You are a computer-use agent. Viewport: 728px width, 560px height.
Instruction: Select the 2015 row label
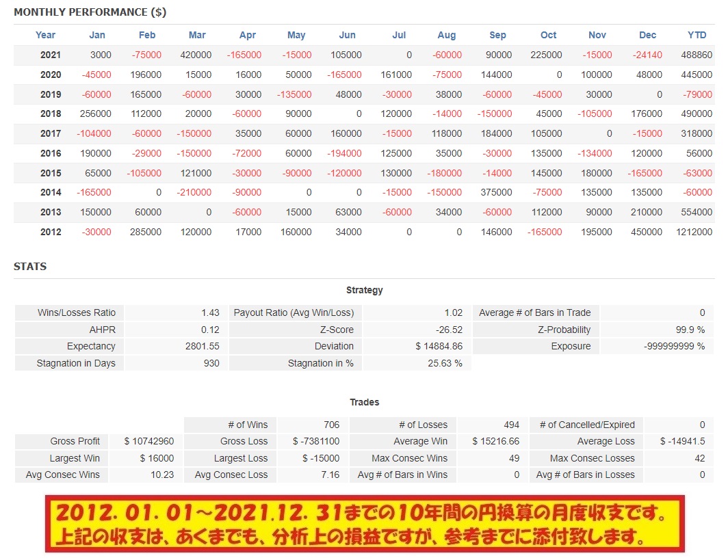pyautogui.click(x=51, y=174)
